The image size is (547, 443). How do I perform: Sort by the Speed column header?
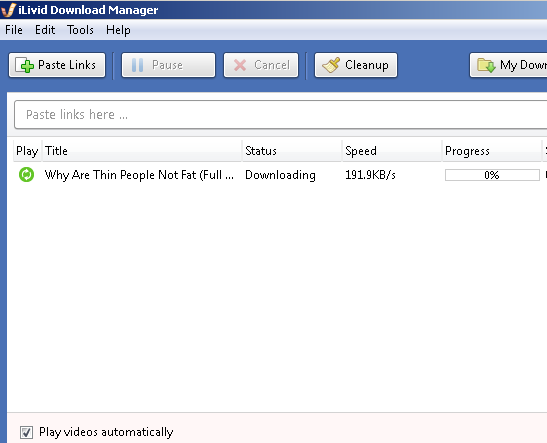(x=392, y=151)
